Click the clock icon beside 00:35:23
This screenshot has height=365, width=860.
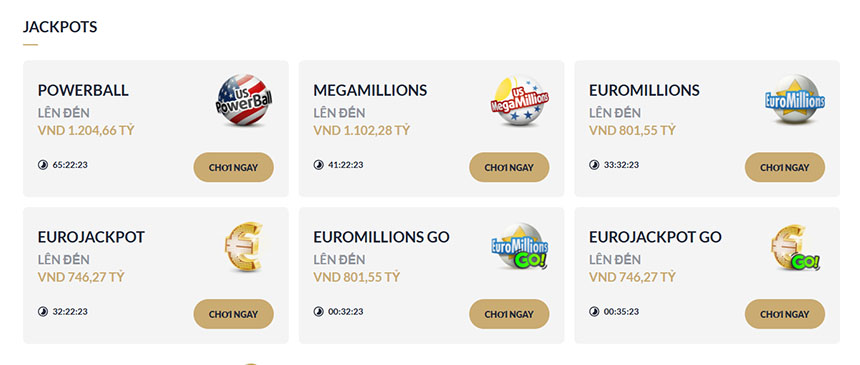(594, 312)
